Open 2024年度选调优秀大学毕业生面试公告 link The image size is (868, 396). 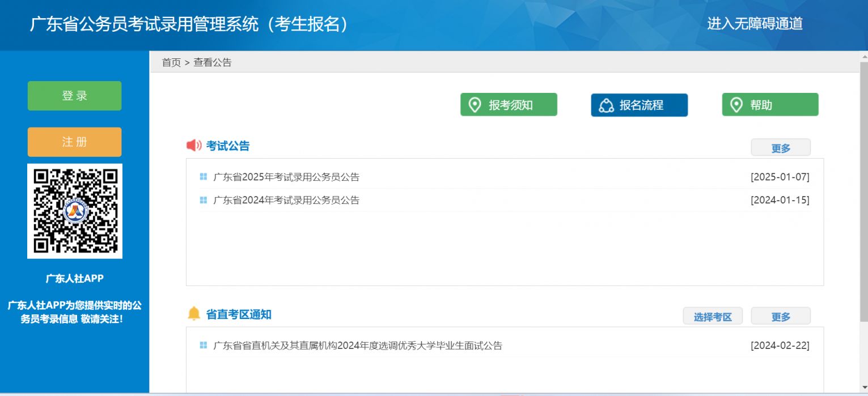click(x=357, y=346)
